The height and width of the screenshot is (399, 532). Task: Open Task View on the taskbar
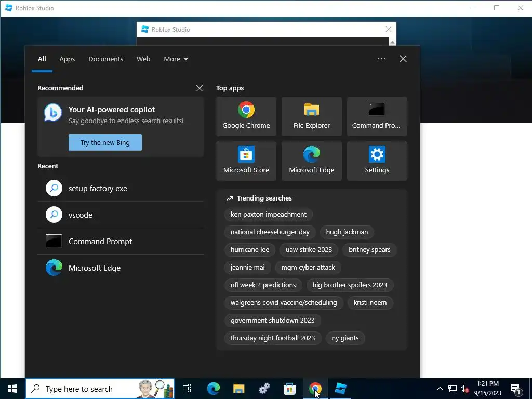click(x=187, y=389)
